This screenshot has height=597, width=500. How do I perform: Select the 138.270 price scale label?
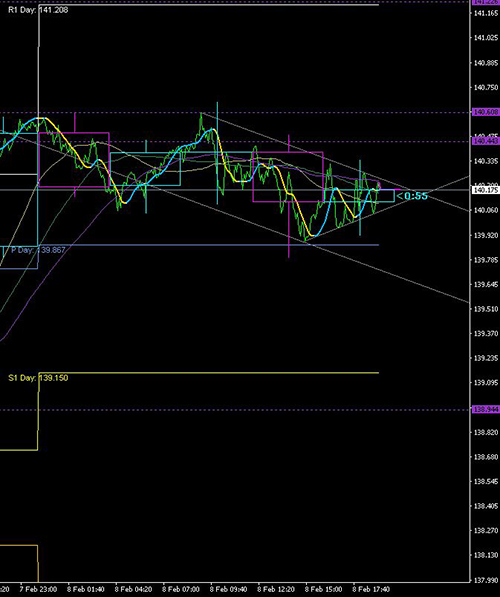486,530
